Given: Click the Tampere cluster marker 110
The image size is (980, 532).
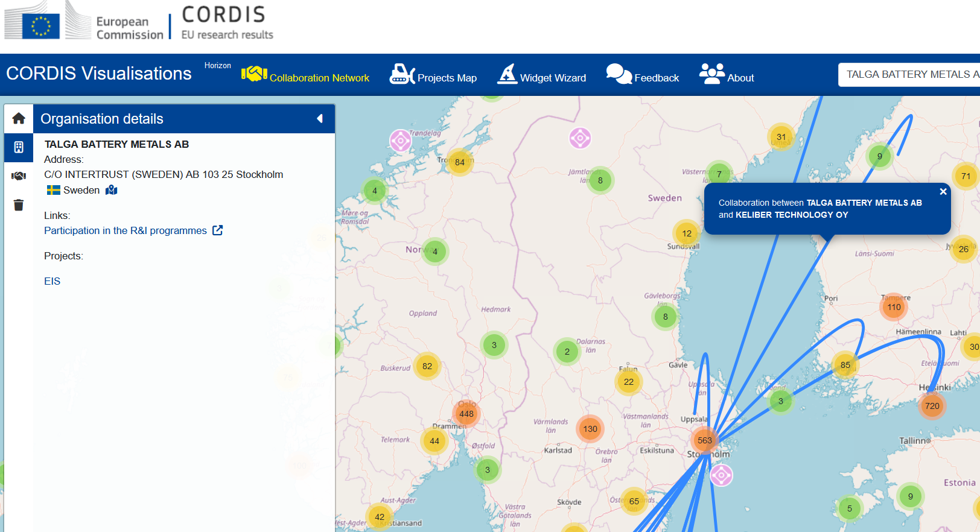Looking at the screenshot, I should pyautogui.click(x=894, y=307).
